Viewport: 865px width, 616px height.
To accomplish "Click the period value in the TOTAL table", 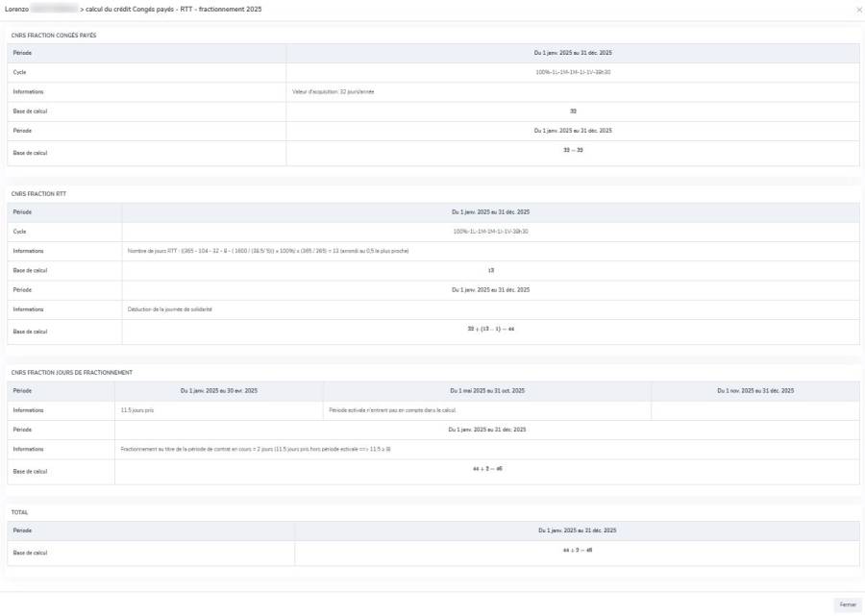I will click(x=577, y=530).
